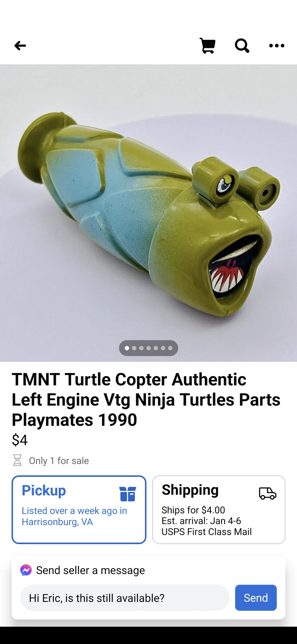Jump to the last photo dot
This screenshot has width=297, height=644.
(170, 348)
